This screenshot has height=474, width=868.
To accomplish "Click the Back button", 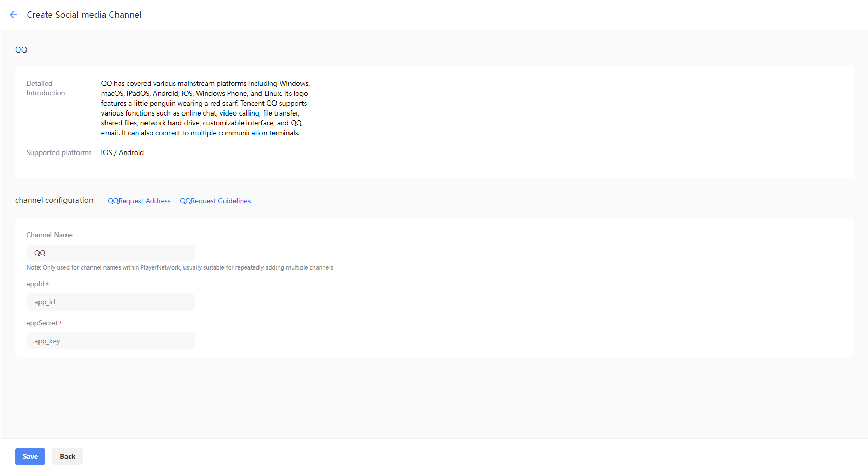I will pyautogui.click(x=68, y=456).
